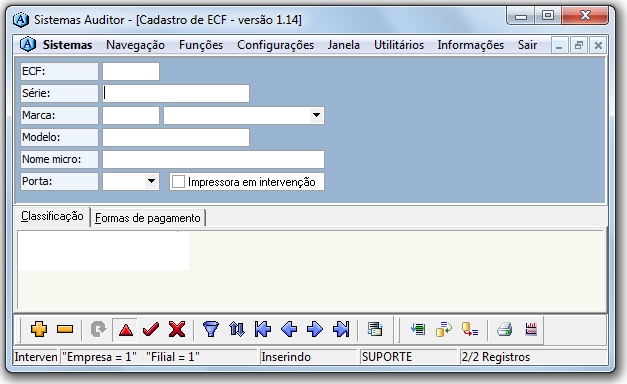Open the Utilitários menu

pyautogui.click(x=399, y=45)
